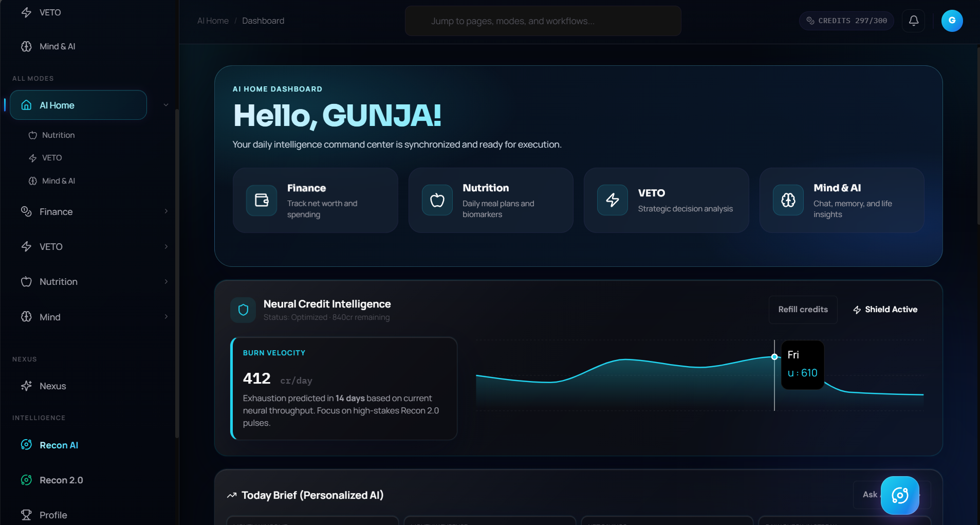Open Recon AI from the sidebar

(x=59, y=445)
